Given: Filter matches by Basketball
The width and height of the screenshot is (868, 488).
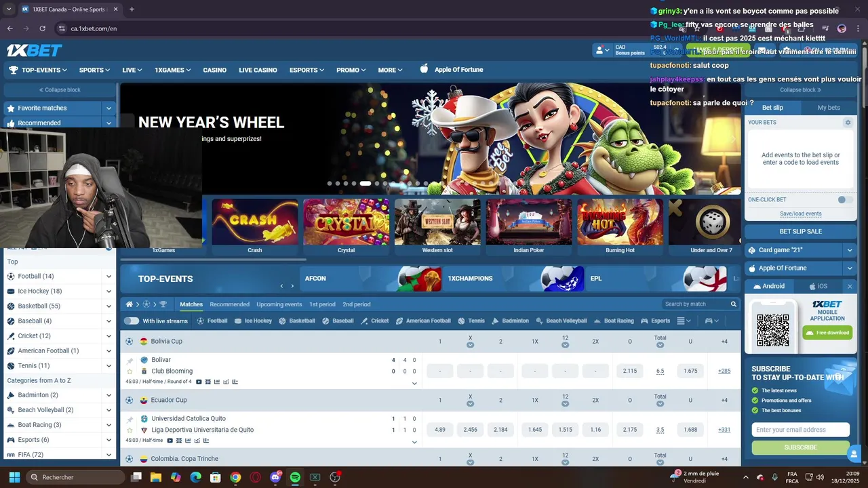Looking at the screenshot, I should [296, 321].
